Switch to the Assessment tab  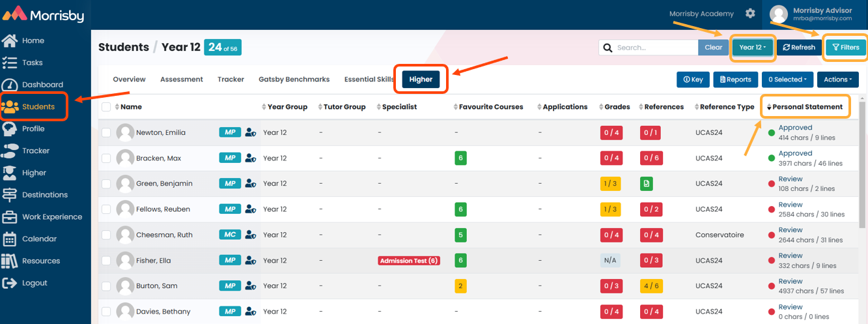[x=182, y=80]
